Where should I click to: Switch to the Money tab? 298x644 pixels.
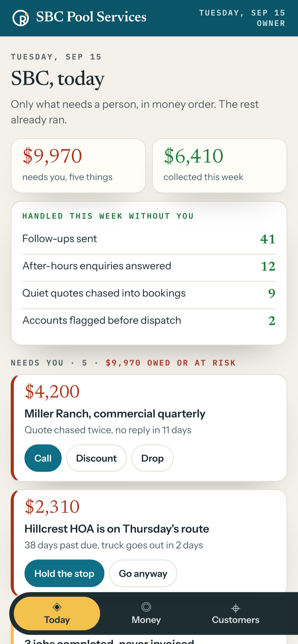pyautogui.click(x=146, y=613)
